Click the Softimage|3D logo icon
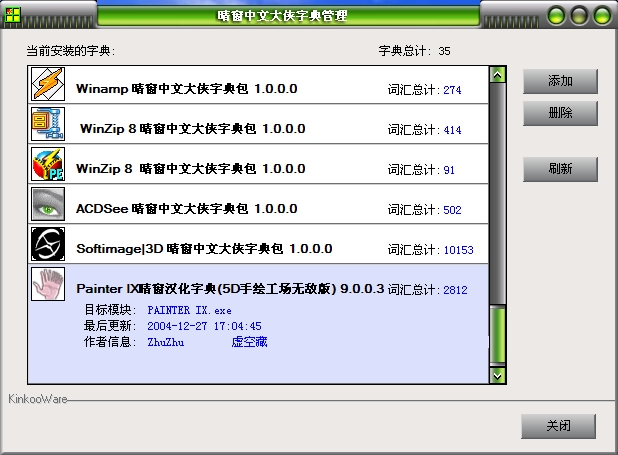The height and width of the screenshot is (455, 618). pos(48,244)
